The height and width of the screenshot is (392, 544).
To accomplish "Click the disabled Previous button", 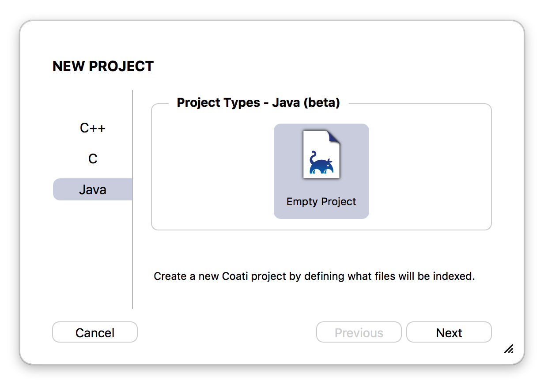I will 359,332.
